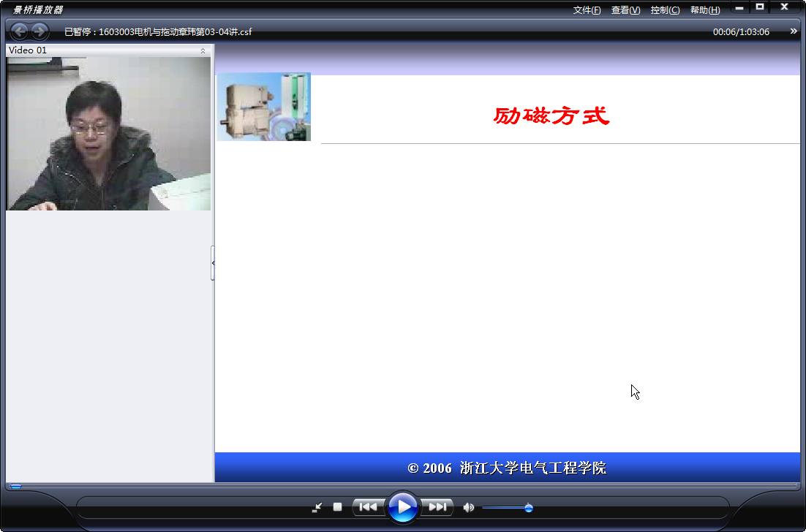The height and width of the screenshot is (532, 806).
Task: Go forward with the right arrow button
Action: coord(39,32)
